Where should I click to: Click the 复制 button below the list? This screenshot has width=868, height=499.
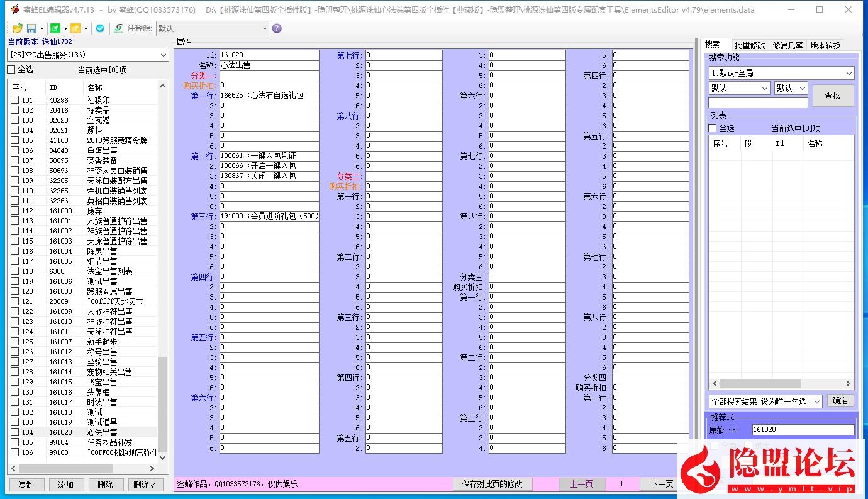(x=26, y=485)
